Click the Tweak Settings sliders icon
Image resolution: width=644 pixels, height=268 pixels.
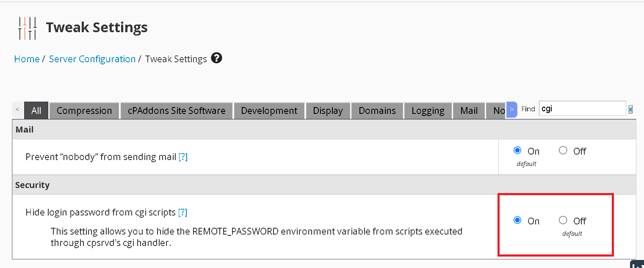[x=28, y=28]
